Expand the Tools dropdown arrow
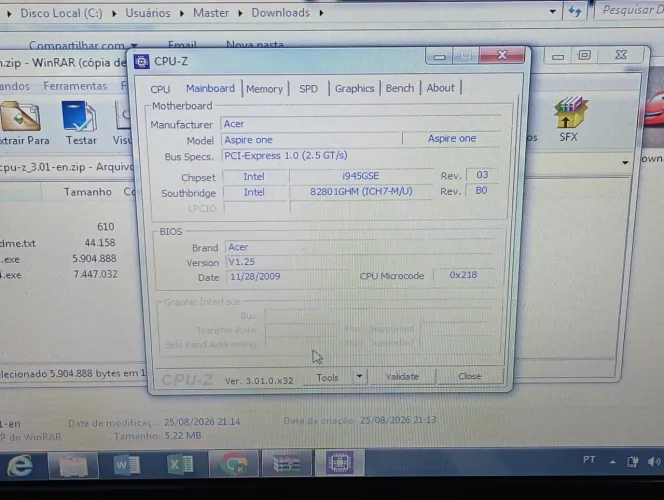The width and height of the screenshot is (664, 500). (x=360, y=376)
